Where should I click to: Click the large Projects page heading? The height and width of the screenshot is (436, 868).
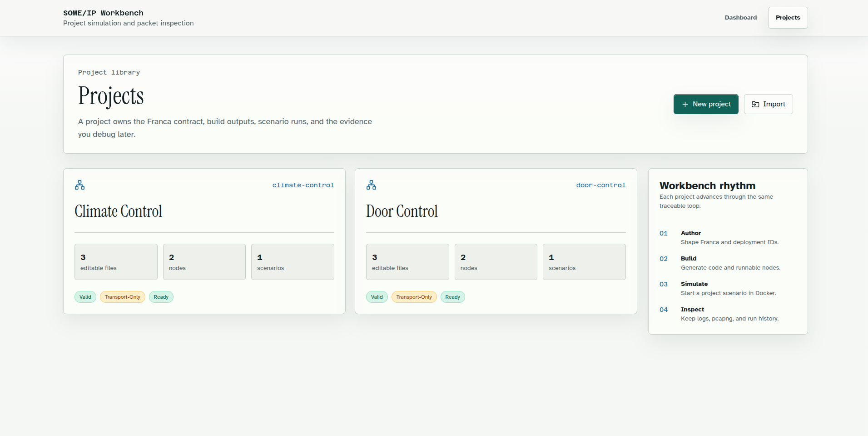111,96
